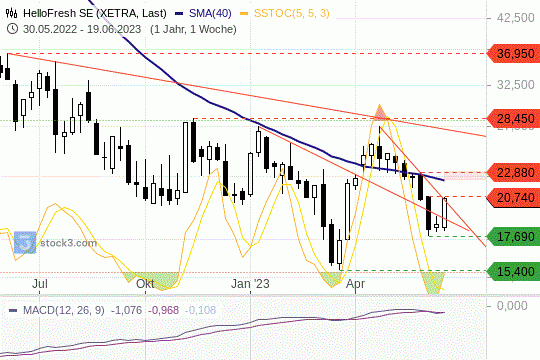Click the 'Jan '23' time axis label
The image size is (540, 360).
pos(250,284)
